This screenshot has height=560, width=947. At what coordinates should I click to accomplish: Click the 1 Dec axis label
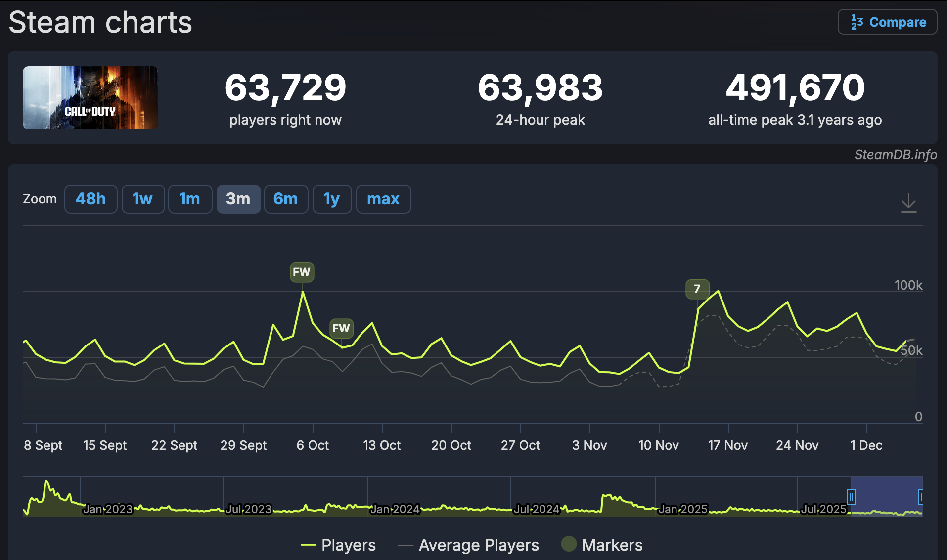(x=866, y=445)
